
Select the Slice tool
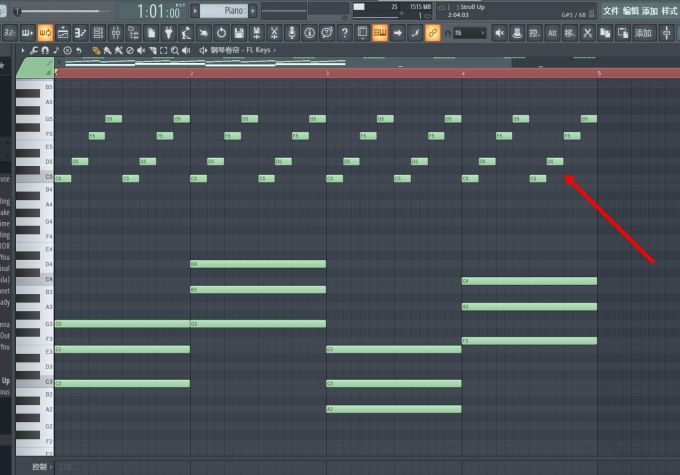pos(152,50)
